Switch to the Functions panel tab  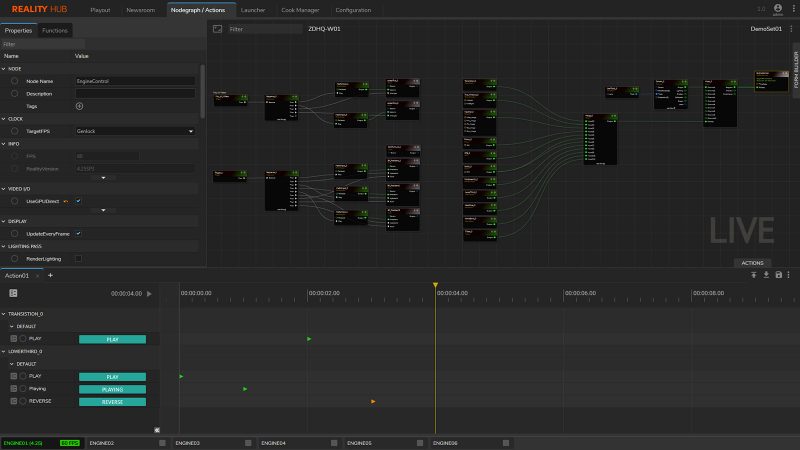pyautogui.click(x=55, y=31)
